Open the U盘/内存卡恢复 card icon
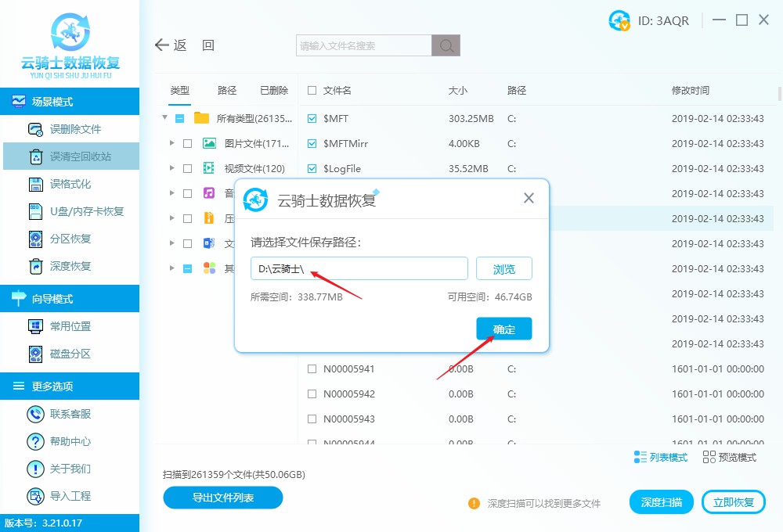Viewport: 783px width, 532px height. [x=36, y=211]
